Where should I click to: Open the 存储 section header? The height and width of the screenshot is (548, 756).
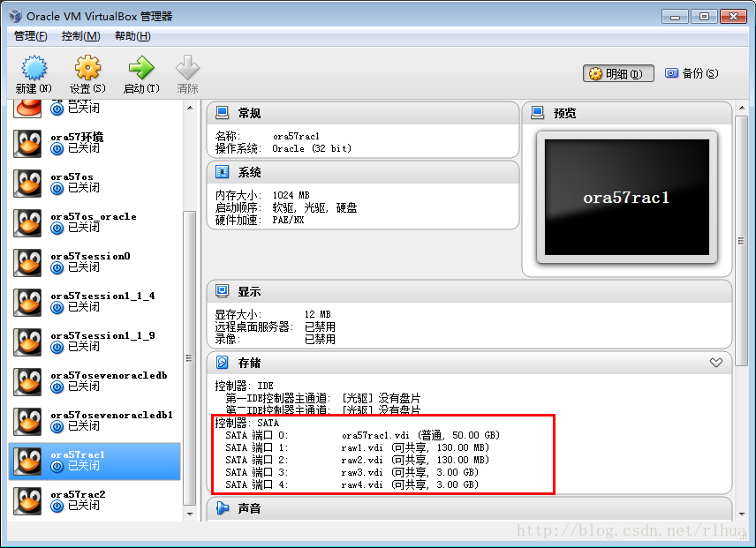coord(469,363)
